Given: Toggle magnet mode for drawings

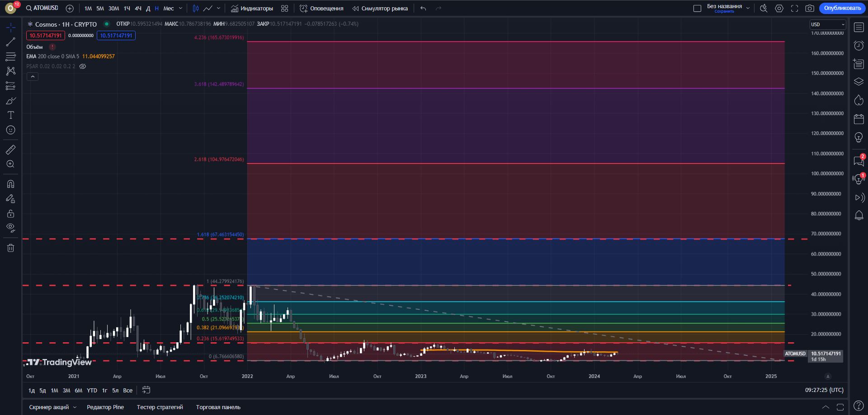Looking at the screenshot, I should 10,184.
